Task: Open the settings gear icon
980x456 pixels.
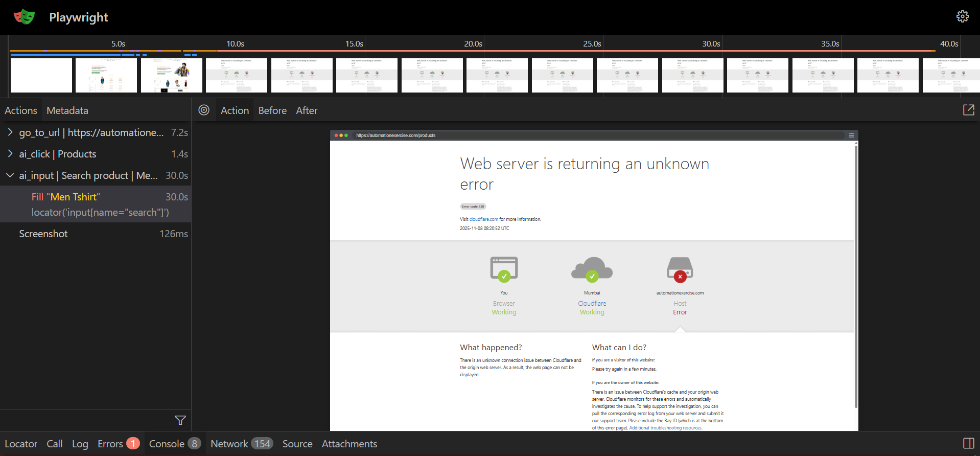Action: pos(962,16)
